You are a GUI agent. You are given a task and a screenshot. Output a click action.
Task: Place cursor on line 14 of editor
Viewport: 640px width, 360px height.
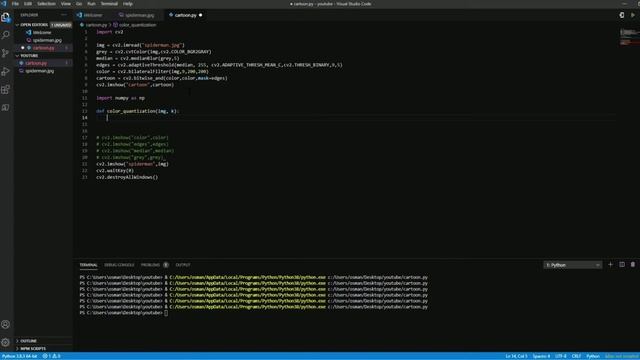point(355,118)
